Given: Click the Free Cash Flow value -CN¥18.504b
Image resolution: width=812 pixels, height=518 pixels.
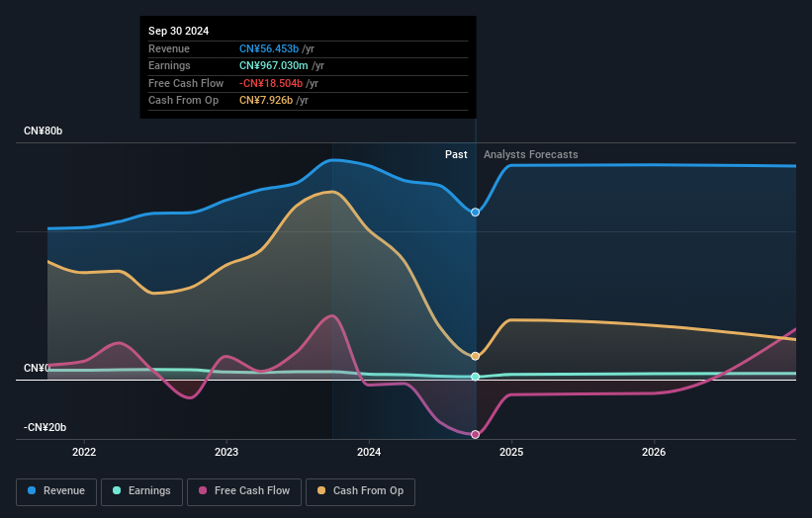Looking at the screenshot, I should pyautogui.click(x=271, y=83).
